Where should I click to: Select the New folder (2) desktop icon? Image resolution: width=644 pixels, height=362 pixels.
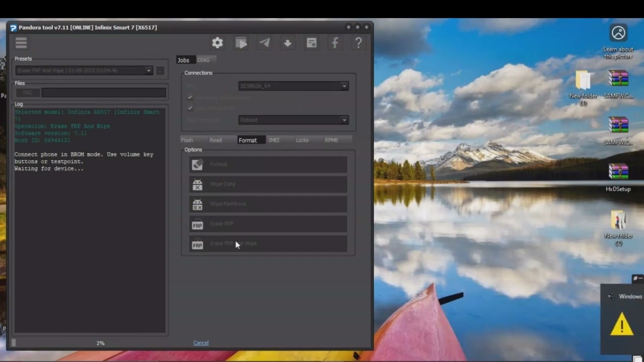(618, 228)
